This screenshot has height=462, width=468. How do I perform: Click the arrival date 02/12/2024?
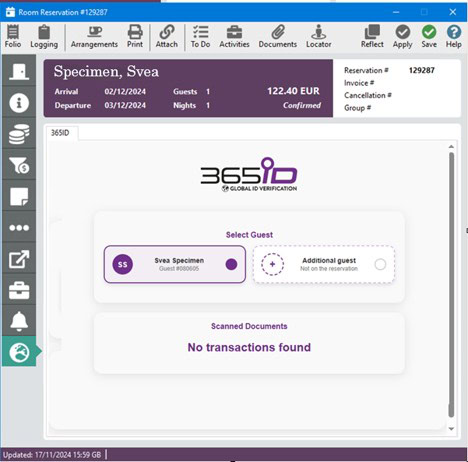click(x=125, y=91)
